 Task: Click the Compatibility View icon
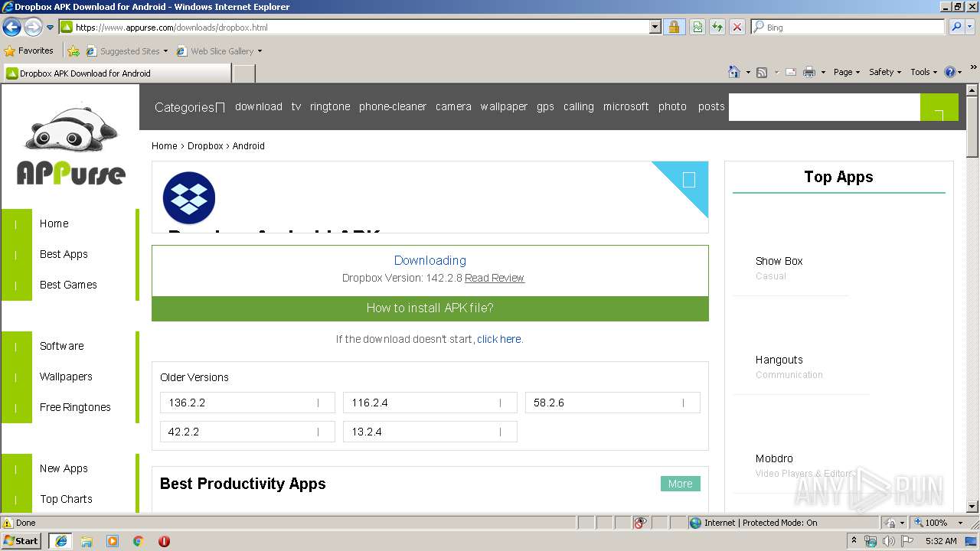click(x=697, y=27)
